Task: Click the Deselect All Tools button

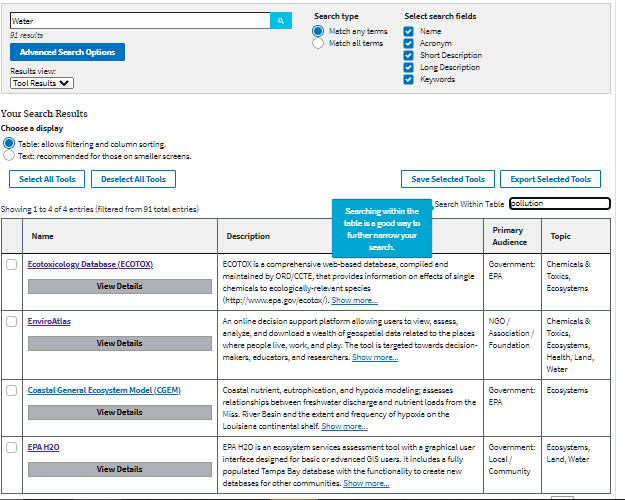Action: (x=133, y=179)
